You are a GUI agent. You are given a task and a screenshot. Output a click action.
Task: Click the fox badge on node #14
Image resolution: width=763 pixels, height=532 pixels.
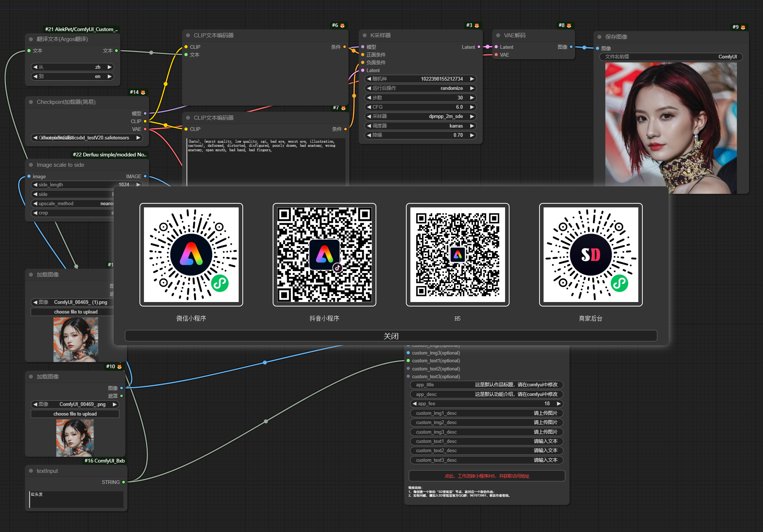(x=143, y=92)
